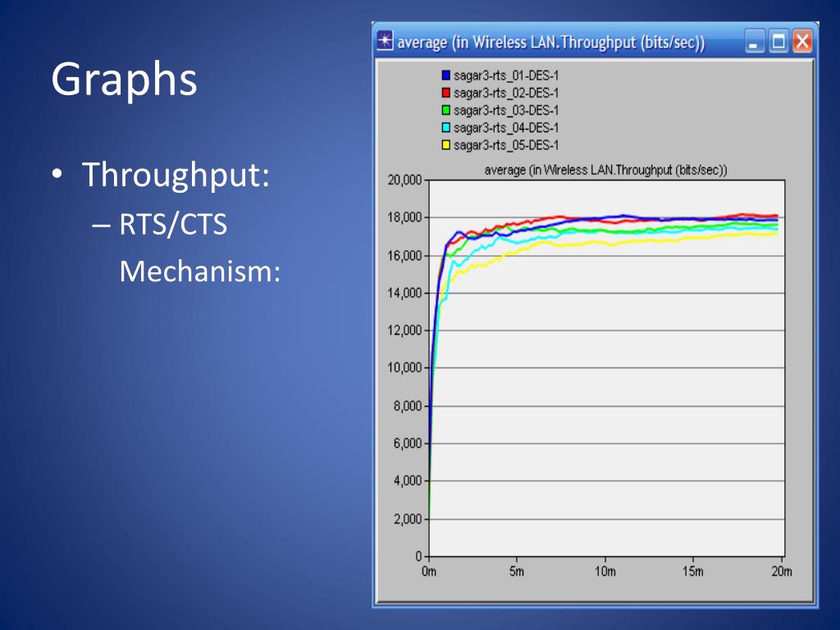Click the RTS/CTS sub-bullet text
Screen dimensions: 840x630
click(x=173, y=224)
